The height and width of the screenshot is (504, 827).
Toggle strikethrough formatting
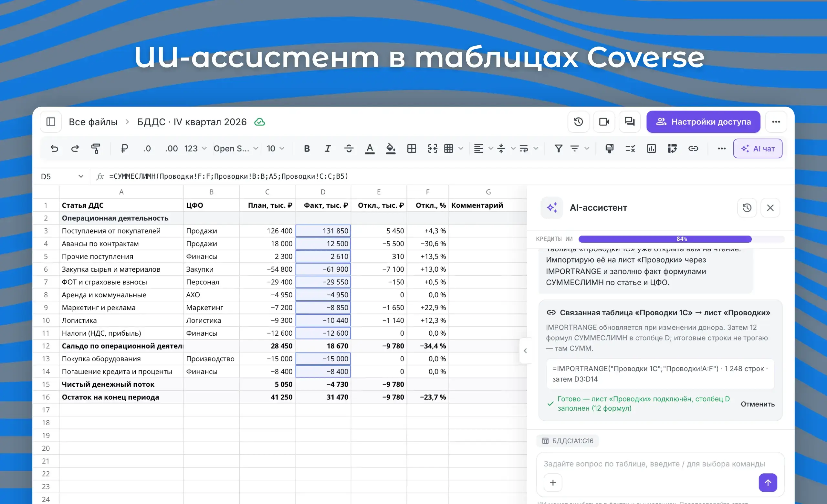(x=349, y=148)
